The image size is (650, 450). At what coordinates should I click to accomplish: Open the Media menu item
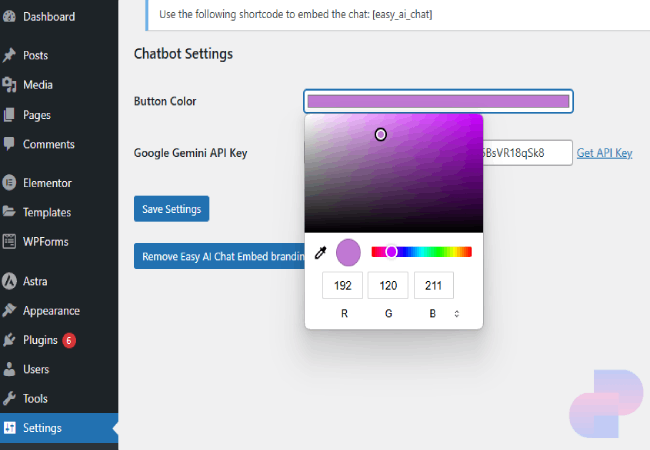(38, 85)
